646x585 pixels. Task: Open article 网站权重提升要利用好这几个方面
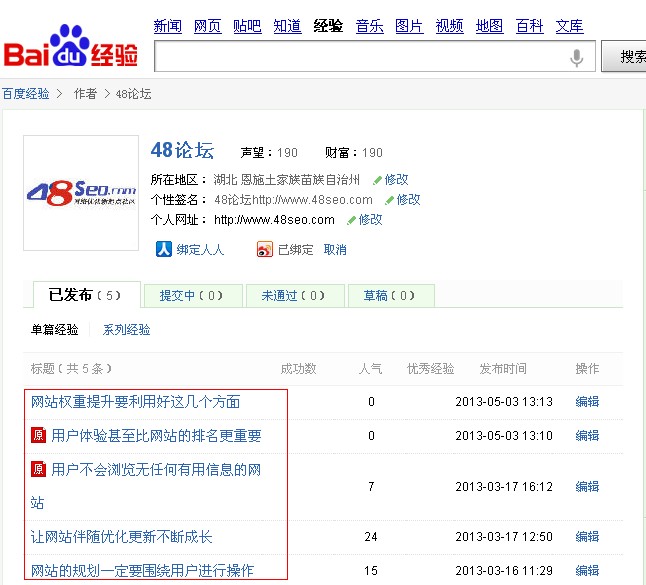click(x=136, y=402)
